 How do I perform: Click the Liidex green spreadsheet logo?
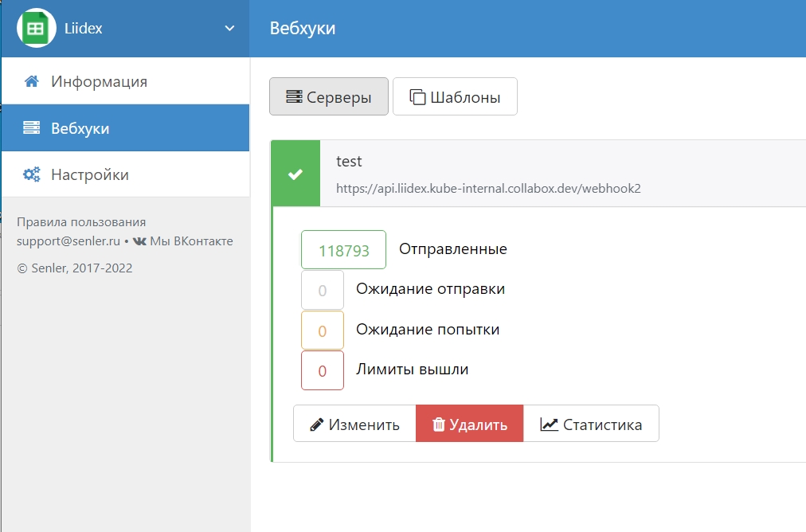(36, 29)
